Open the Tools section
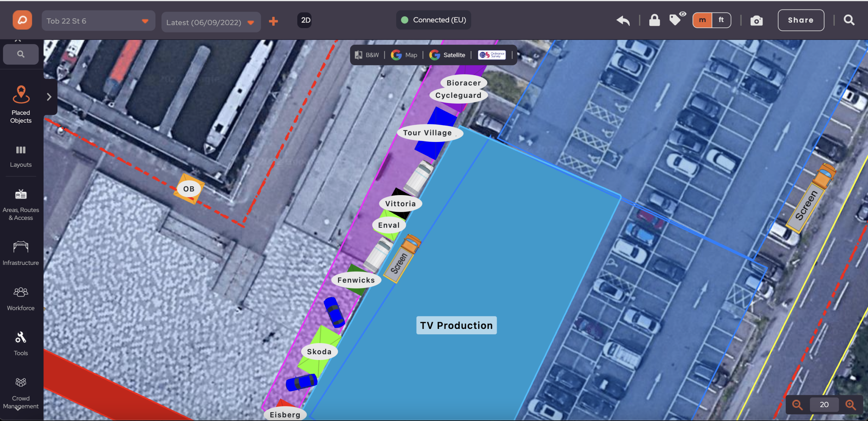 21,343
